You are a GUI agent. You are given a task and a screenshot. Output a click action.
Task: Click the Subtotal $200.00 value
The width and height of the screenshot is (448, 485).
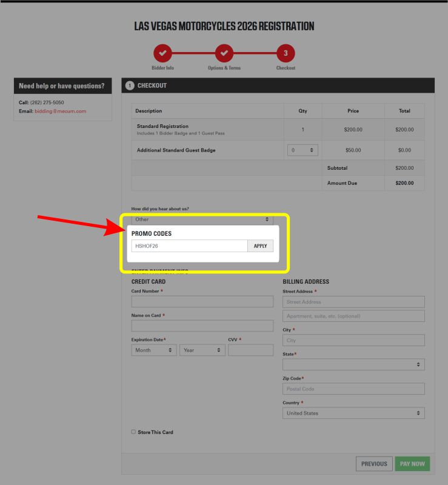point(404,168)
